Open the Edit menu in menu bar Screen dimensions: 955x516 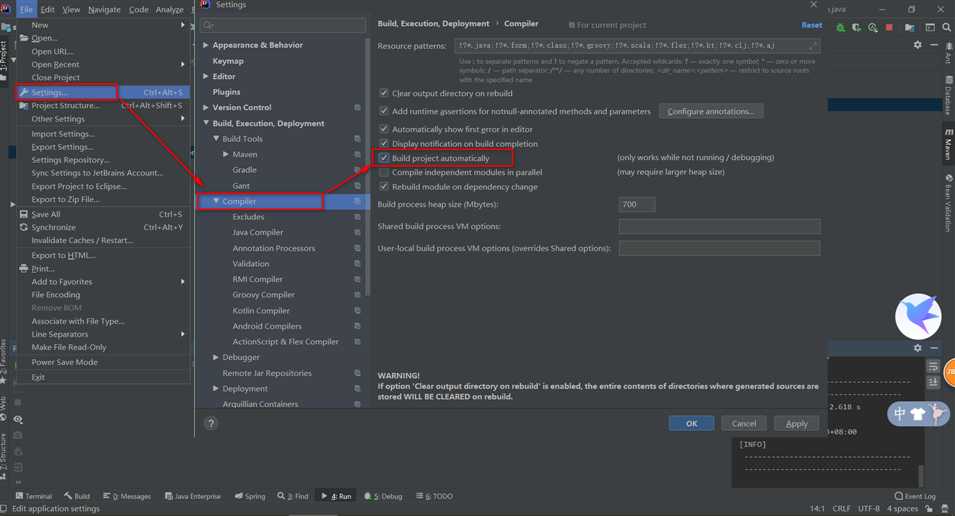pyautogui.click(x=48, y=9)
